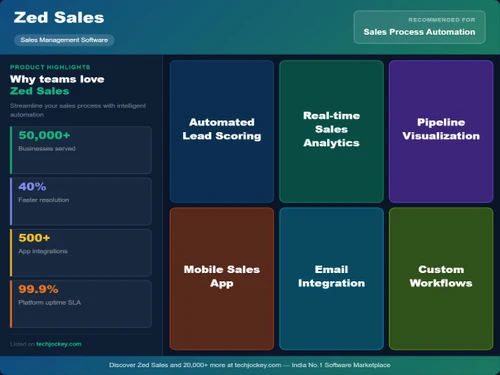This screenshot has height=375, width=500.
Task: Select the Automated Lead Scoring card
Action: (x=222, y=131)
